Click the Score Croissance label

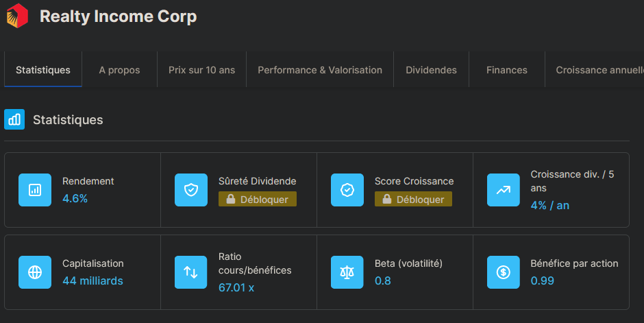pos(414,181)
